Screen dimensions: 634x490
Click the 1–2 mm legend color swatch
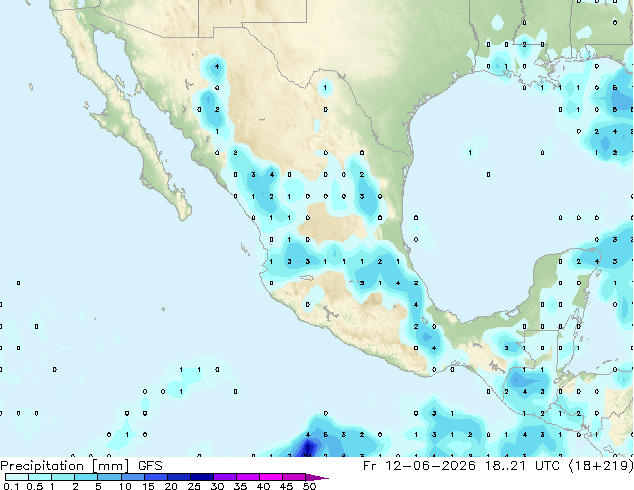point(63,477)
